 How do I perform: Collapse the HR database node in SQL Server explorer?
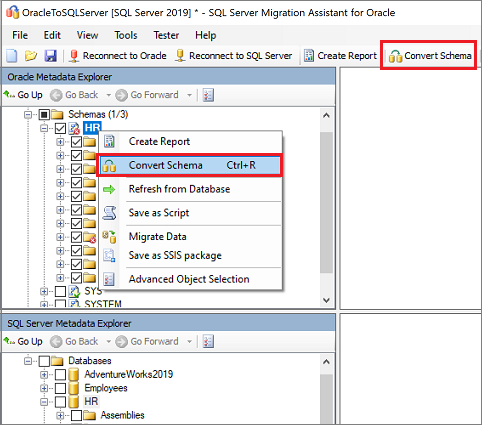click(x=44, y=402)
